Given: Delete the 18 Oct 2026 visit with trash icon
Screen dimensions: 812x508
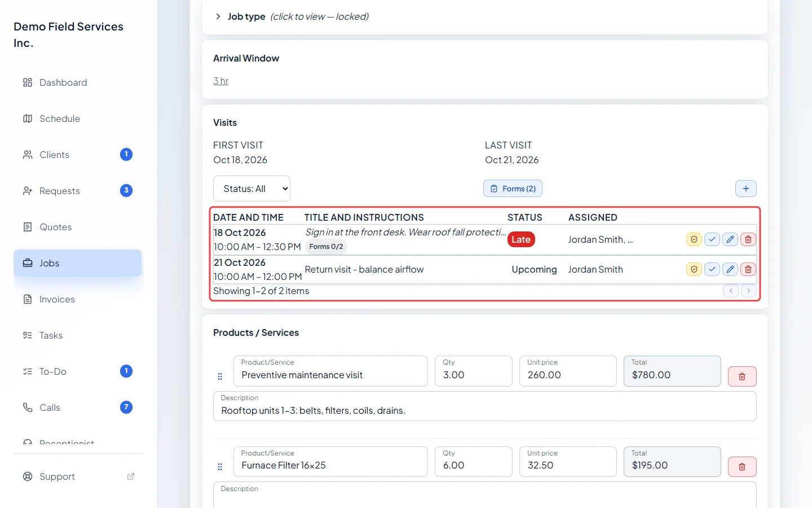Looking at the screenshot, I should 748,239.
